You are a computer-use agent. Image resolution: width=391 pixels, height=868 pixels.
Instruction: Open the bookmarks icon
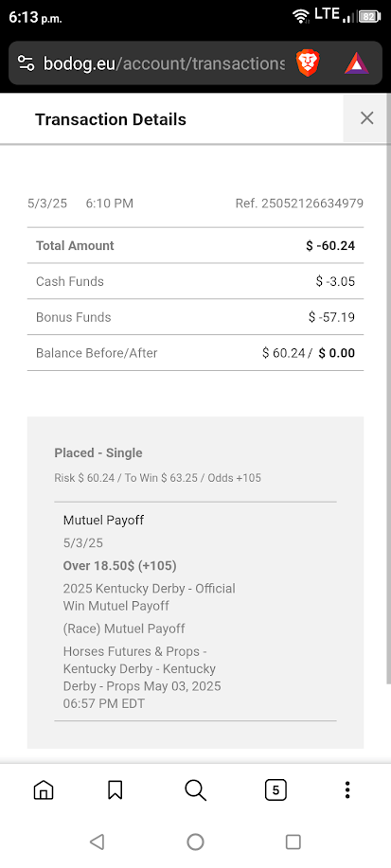point(115,790)
